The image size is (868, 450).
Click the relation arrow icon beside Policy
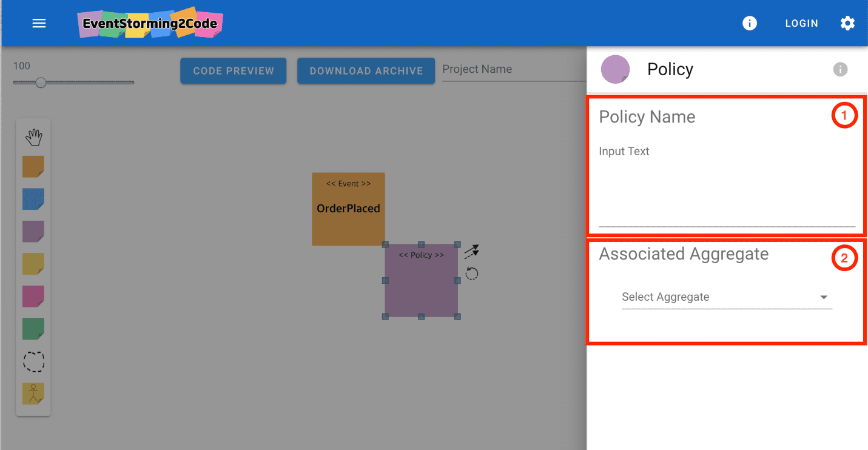472,251
